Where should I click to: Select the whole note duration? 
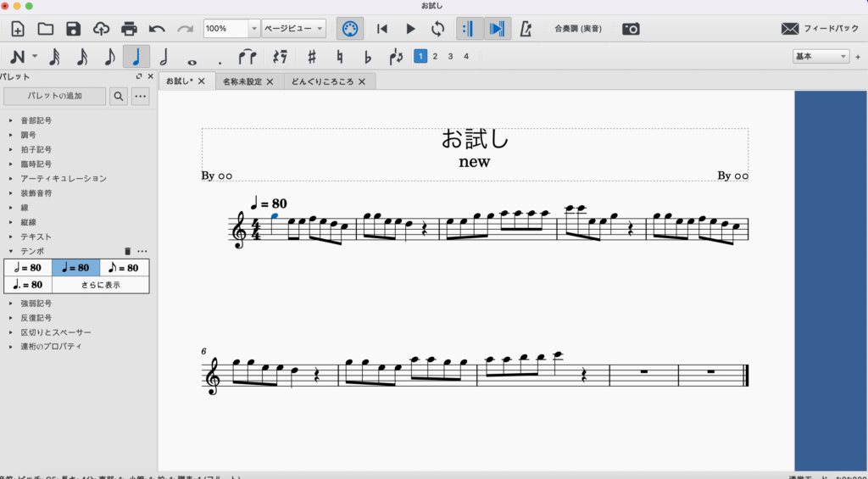pyautogui.click(x=192, y=61)
